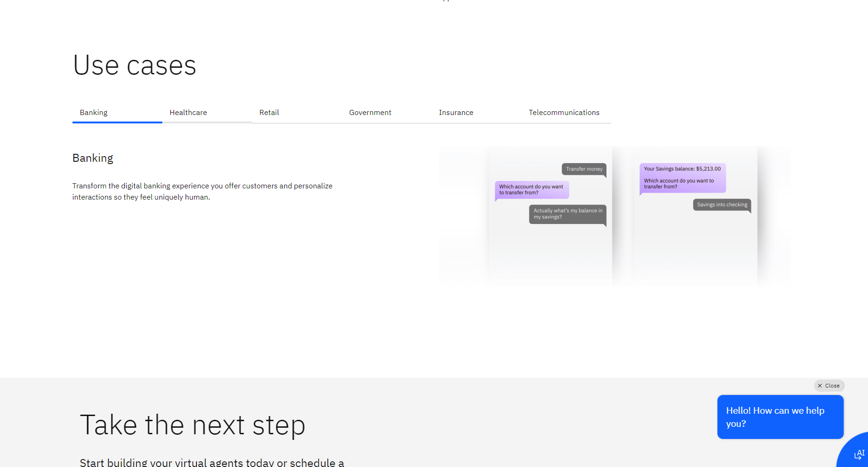Click the banking description paragraph

pos(202,192)
